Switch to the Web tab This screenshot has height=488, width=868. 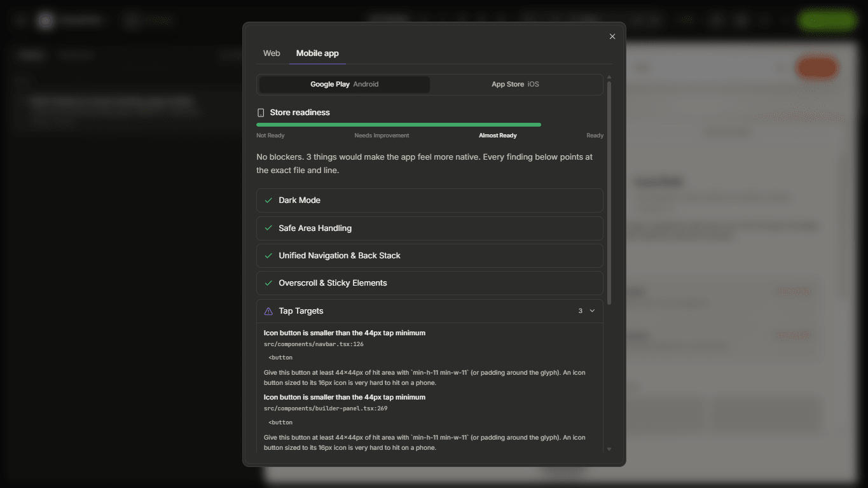[x=272, y=53]
